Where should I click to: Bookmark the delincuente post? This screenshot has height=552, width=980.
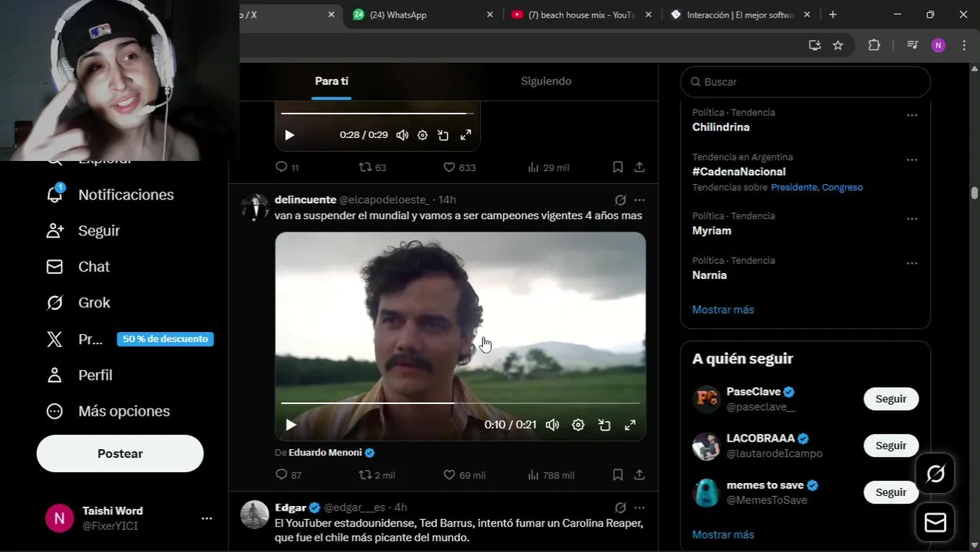618,475
